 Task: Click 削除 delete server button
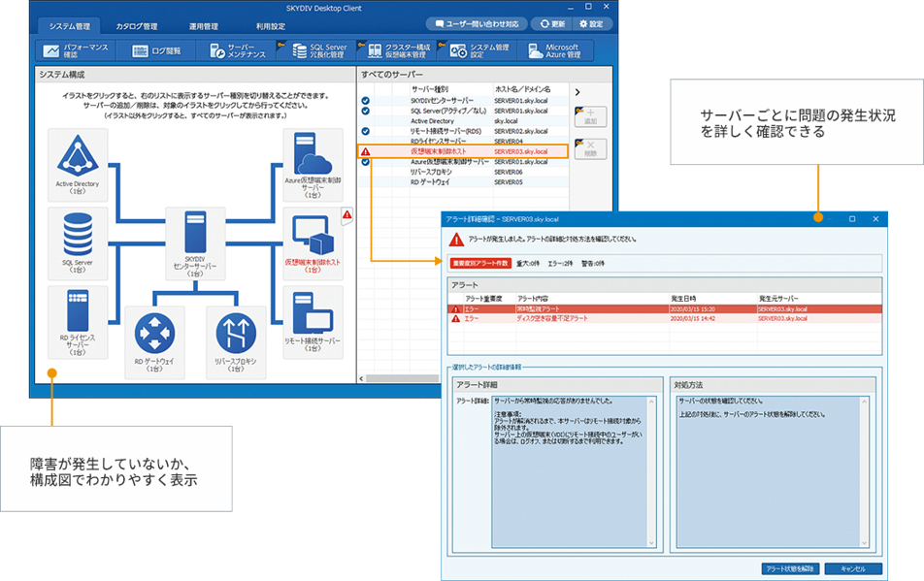(590, 148)
